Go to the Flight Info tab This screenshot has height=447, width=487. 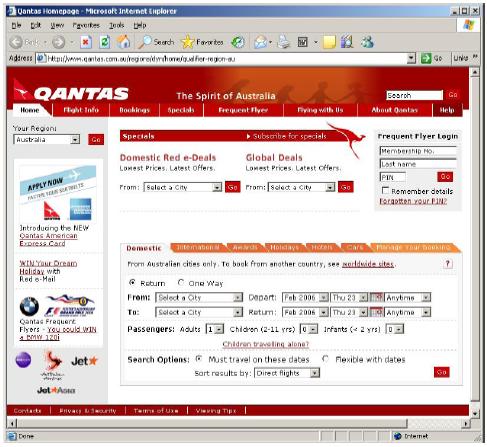coord(81,110)
